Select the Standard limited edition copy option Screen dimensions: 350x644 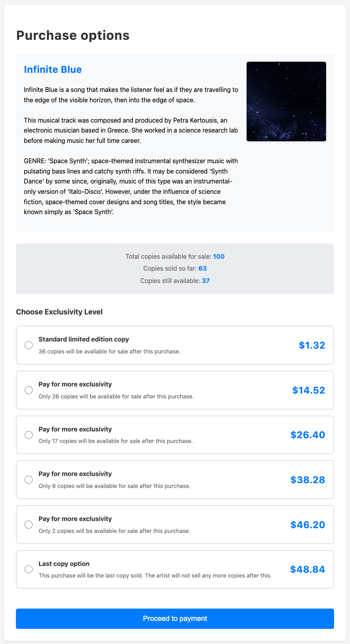click(x=29, y=345)
